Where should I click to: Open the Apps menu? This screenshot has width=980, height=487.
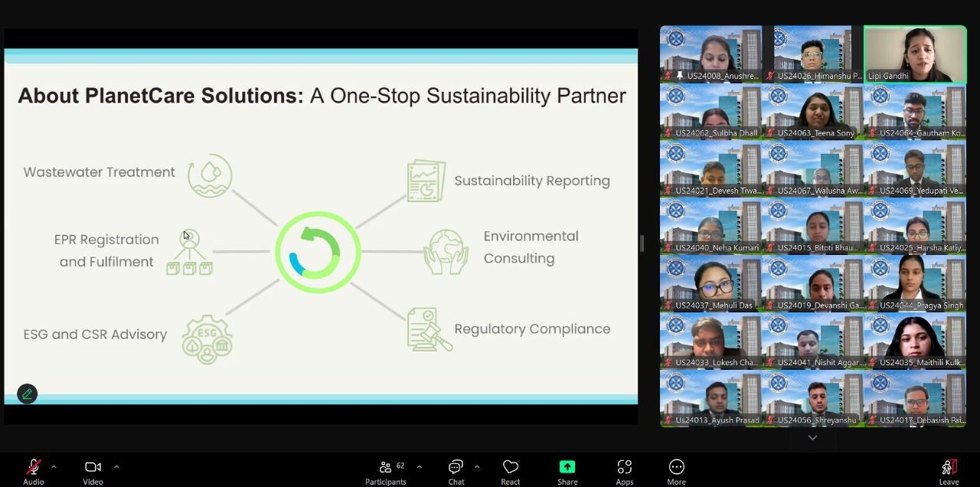tap(625, 472)
